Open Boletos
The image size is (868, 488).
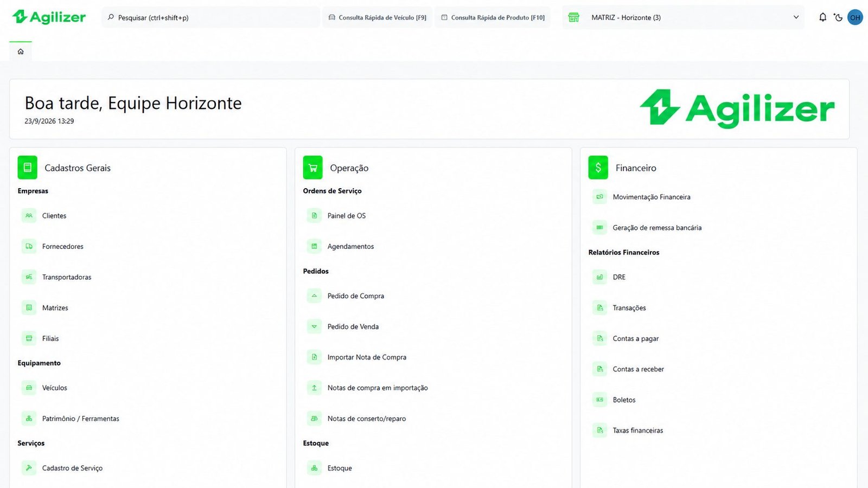pos(624,400)
